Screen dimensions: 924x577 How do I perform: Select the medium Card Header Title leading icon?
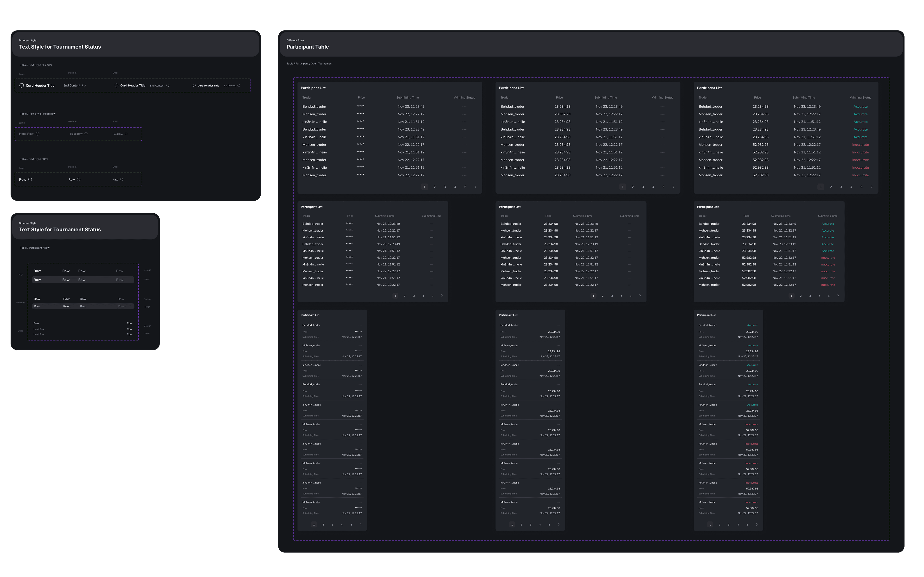click(x=116, y=85)
